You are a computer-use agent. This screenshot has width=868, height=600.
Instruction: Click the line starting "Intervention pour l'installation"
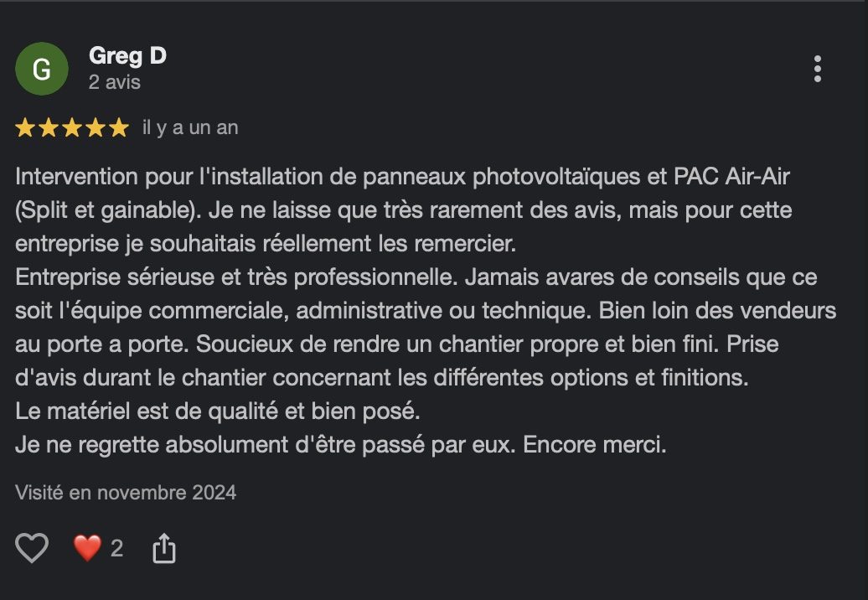pyautogui.click(x=402, y=177)
